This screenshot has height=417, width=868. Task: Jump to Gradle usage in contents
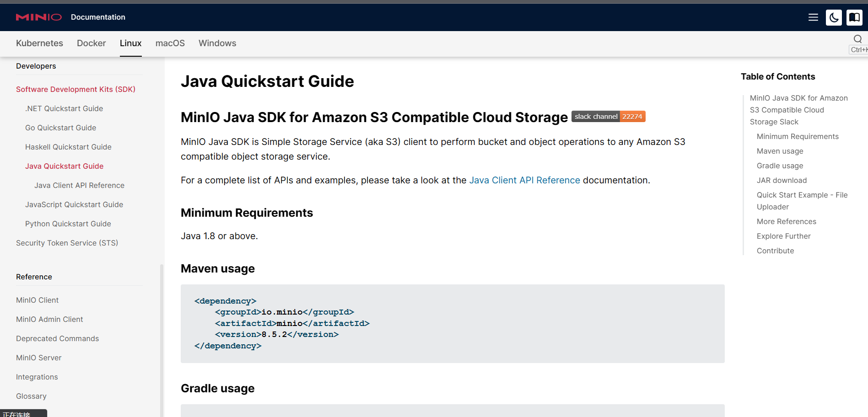click(x=780, y=166)
